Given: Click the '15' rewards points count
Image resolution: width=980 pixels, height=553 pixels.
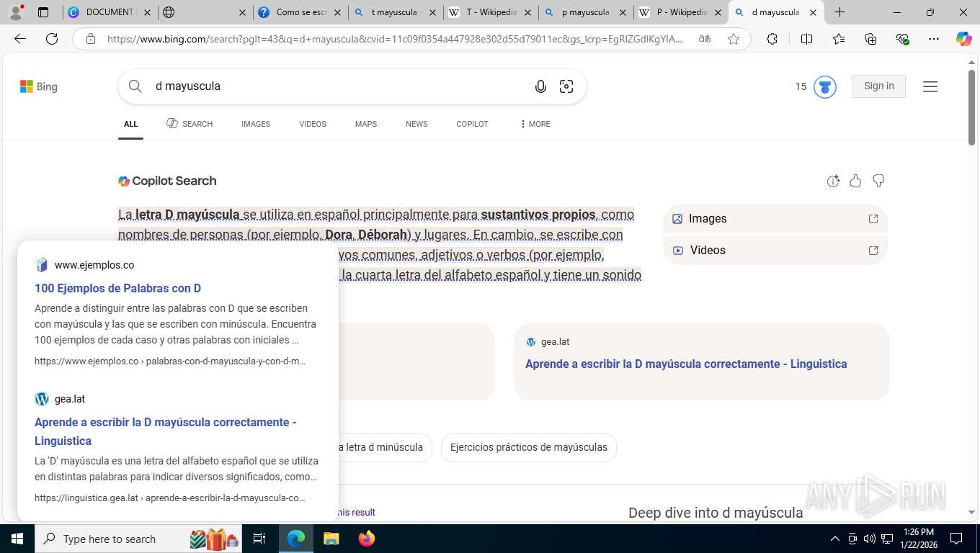Looking at the screenshot, I should (x=801, y=86).
